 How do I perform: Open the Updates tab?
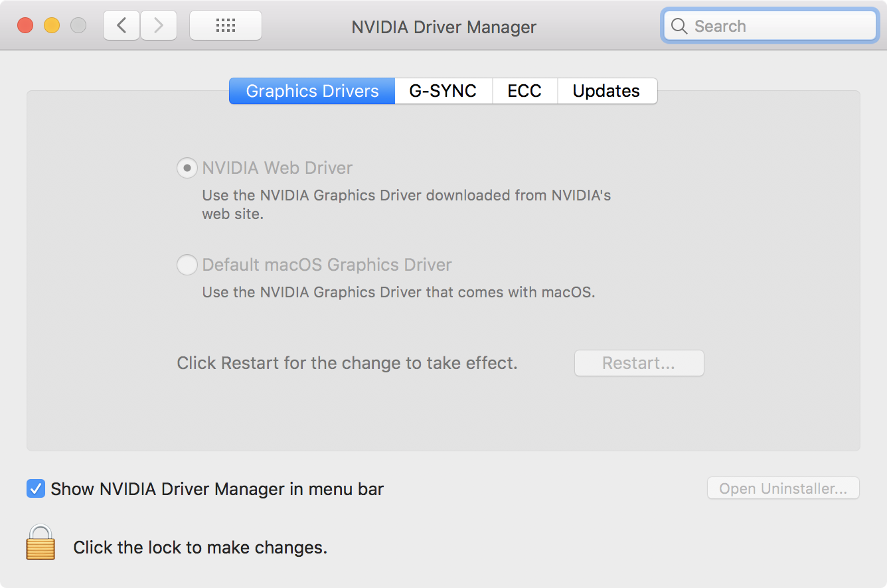[606, 91]
